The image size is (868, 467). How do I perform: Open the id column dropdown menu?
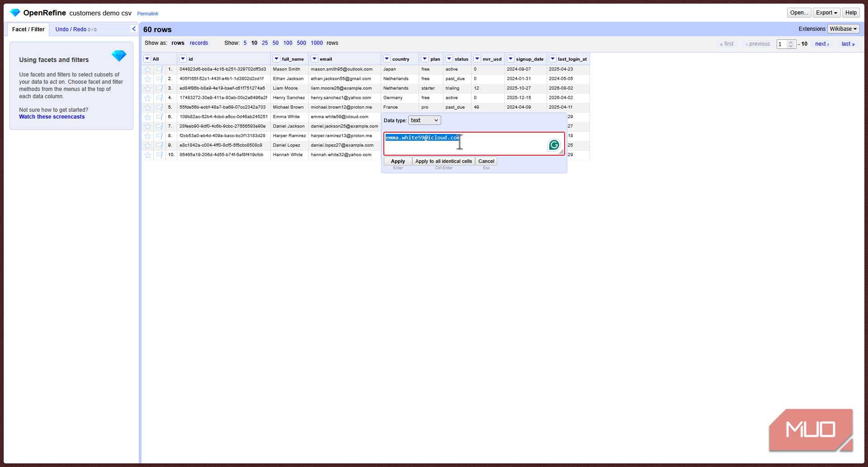[x=183, y=59]
